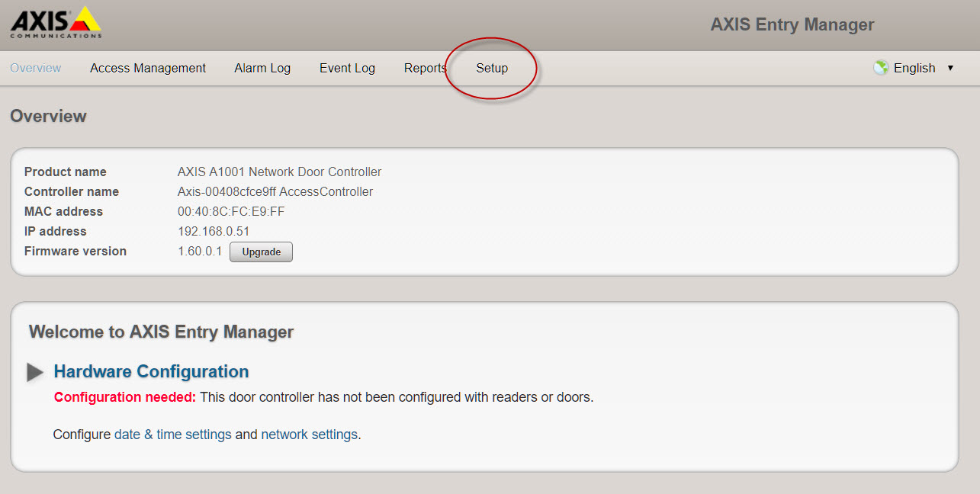Click the Product name label
The height and width of the screenshot is (494, 980).
66,172
